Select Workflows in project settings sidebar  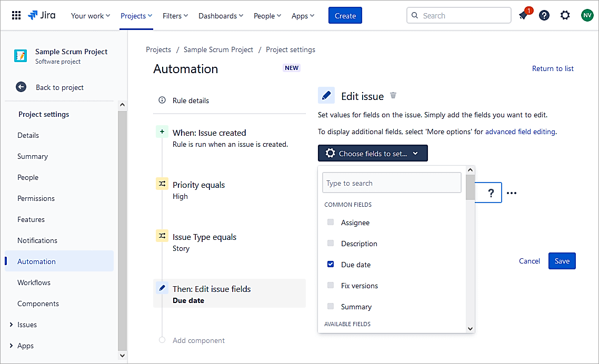pyautogui.click(x=34, y=282)
